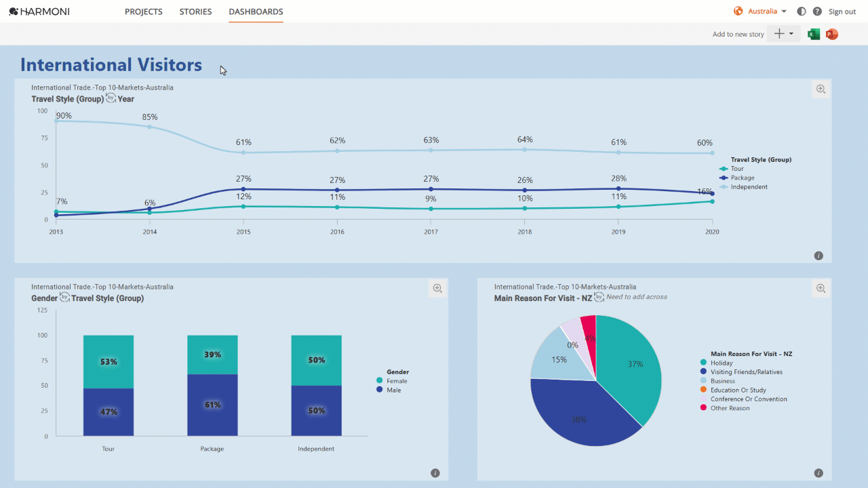Click the 2017 Tour 9% data point
868x488 pixels.
tap(431, 209)
